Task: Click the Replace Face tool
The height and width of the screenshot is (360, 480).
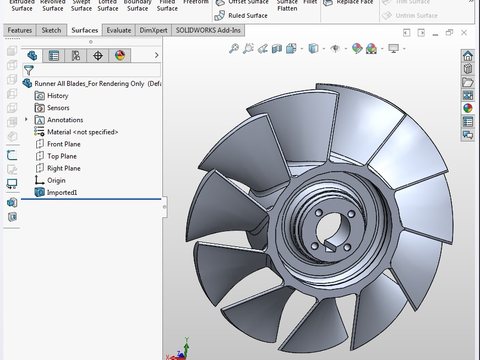Action: [x=348, y=3]
